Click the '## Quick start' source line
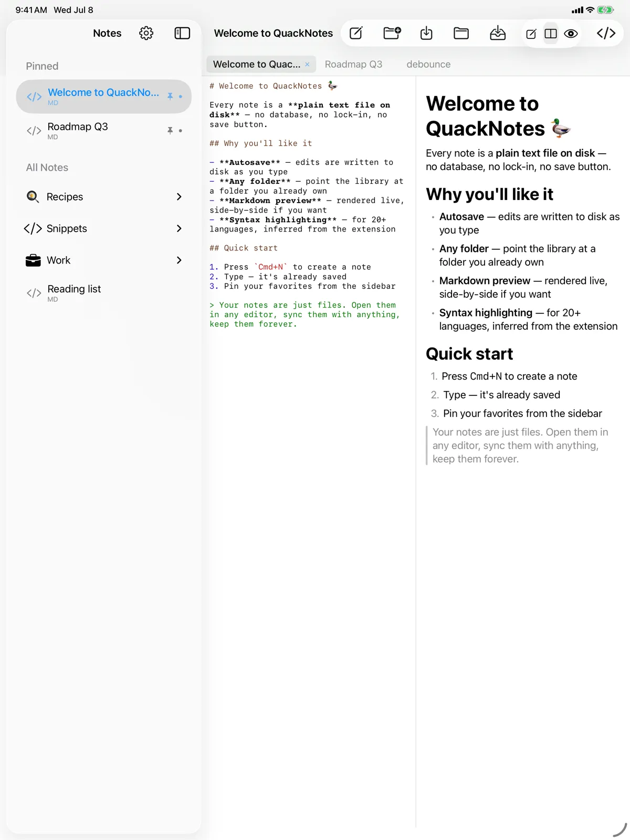Viewport: 630px width, 840px height. point(244,248)
